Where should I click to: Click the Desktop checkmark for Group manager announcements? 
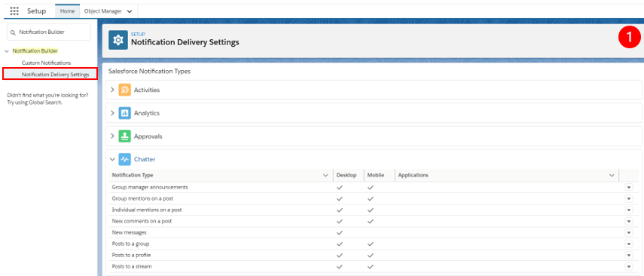click(339, 187)
